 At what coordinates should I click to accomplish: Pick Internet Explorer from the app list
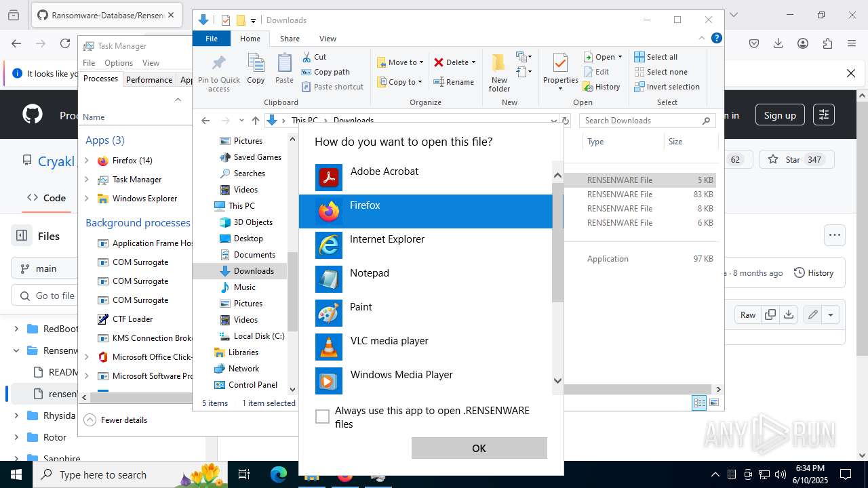pos(426,245)
